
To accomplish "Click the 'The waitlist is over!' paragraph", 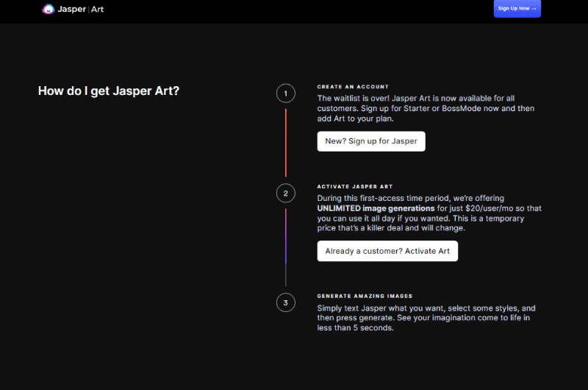I will click(426, 108).
